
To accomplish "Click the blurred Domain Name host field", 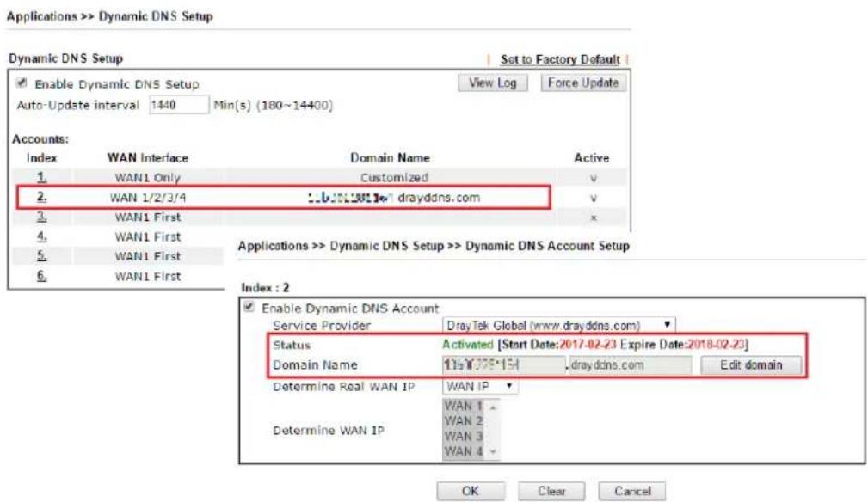I will (x=504, y=364).
